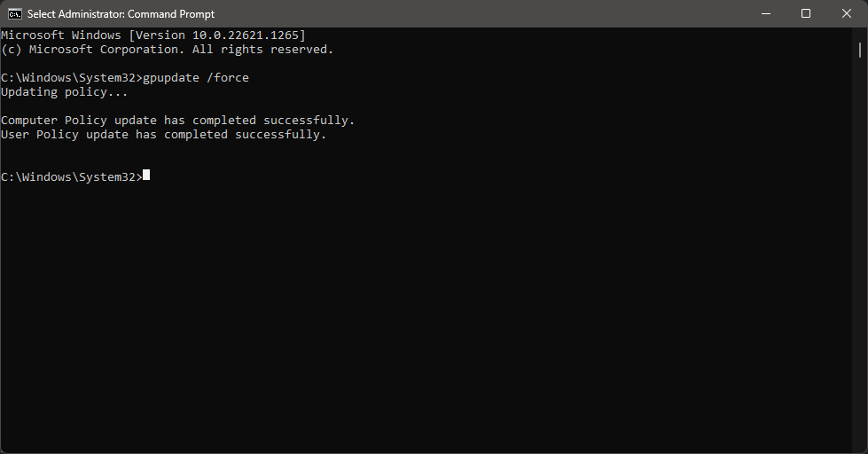Viewport: 868px width, 454px height.
Task: Click the 'Microsoft Windows' version header line
Action: [x=153, y=35]
